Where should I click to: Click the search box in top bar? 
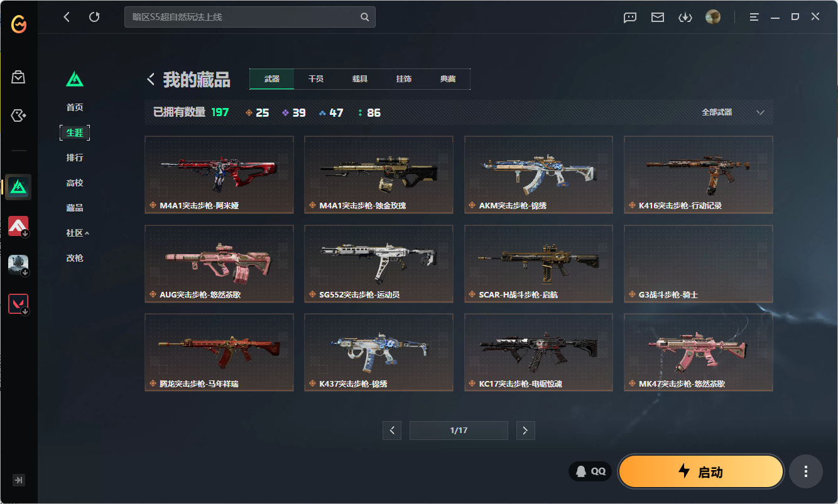tap(245, 17)
